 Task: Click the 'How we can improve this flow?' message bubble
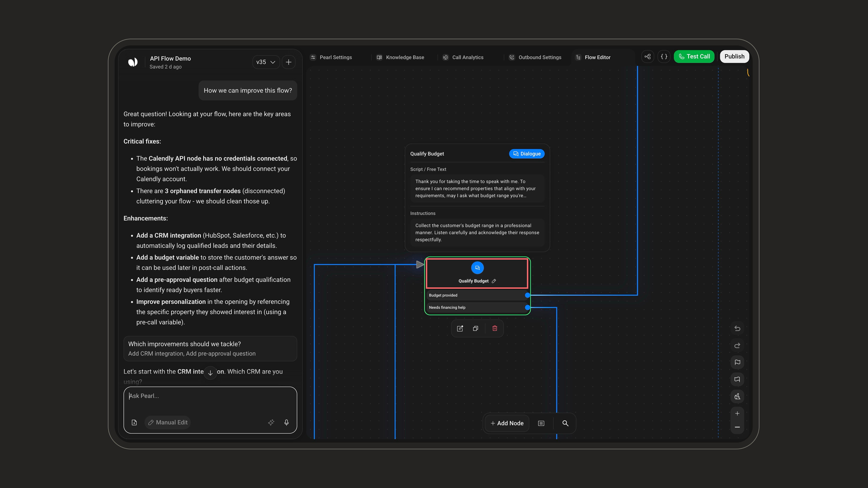248,91
